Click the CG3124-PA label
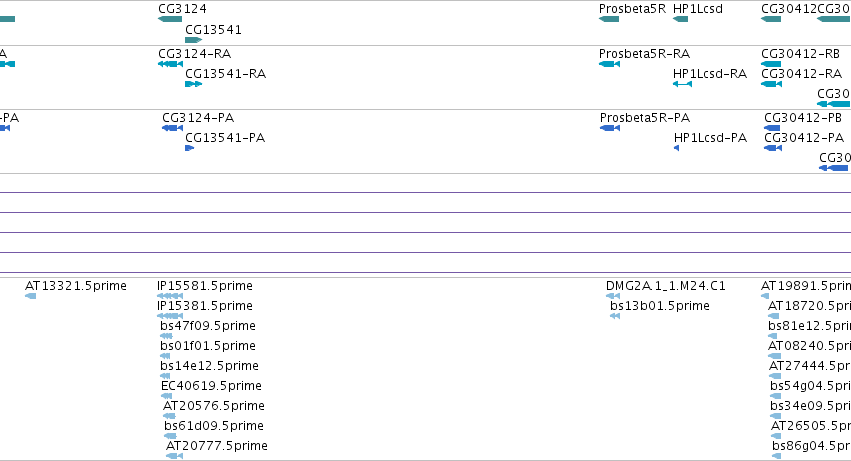851x461 pixels. coord(198,118)
